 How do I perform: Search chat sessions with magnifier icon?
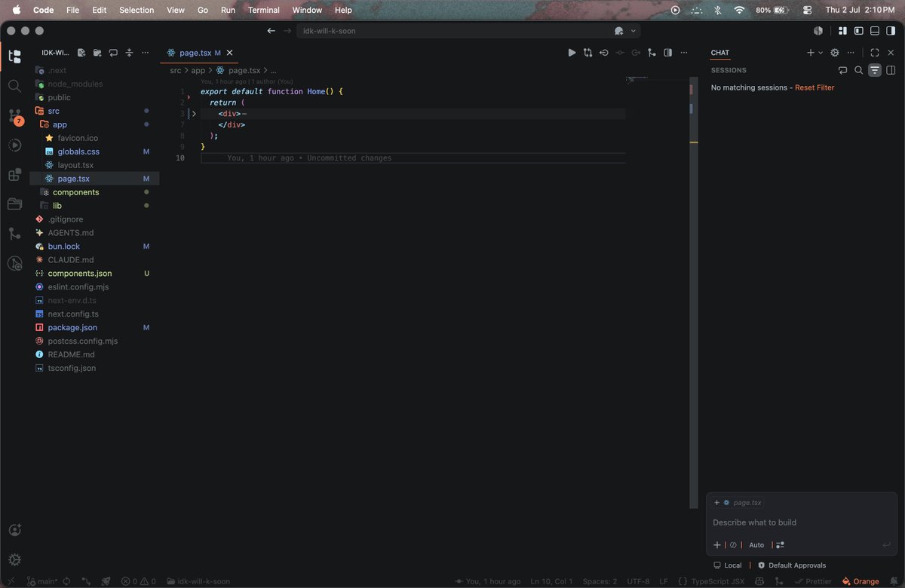click(x=858, y=70)
